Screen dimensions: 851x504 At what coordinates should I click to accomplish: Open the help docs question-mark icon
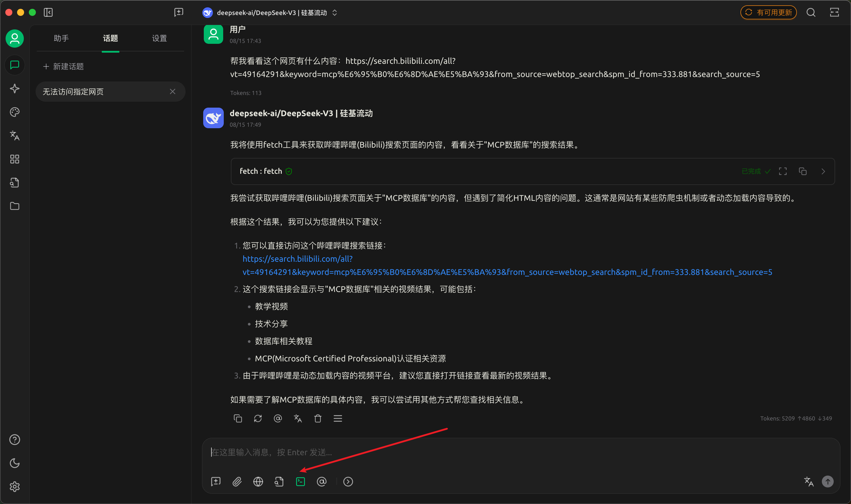click(x=15, y=440)
